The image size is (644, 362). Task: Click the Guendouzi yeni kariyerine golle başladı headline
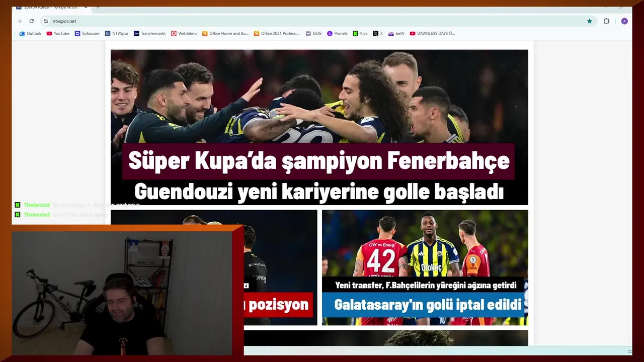[319, 192]
